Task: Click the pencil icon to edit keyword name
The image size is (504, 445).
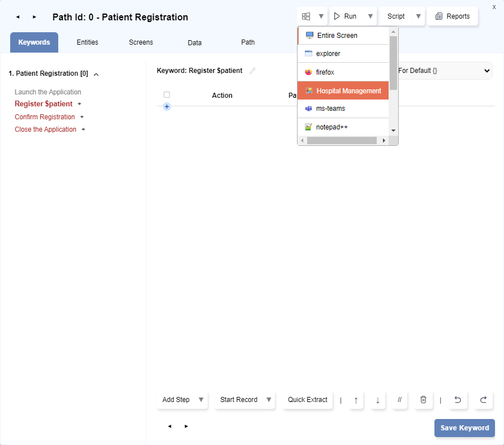Action: point(252,71)
